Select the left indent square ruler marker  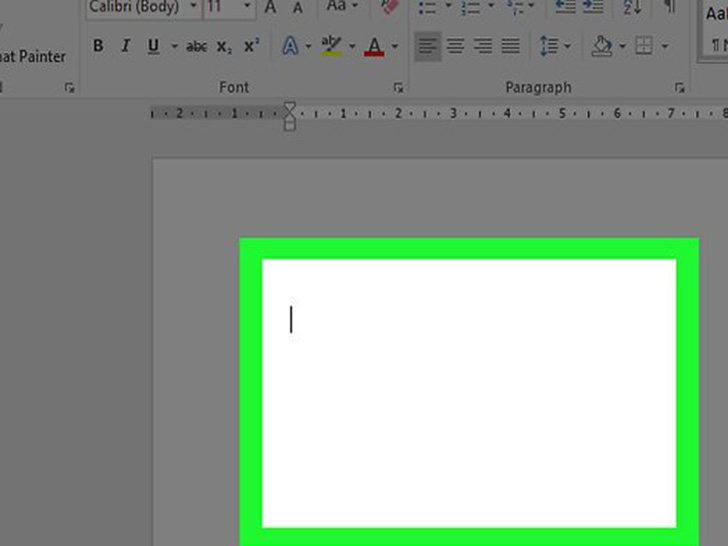(290, 126)
